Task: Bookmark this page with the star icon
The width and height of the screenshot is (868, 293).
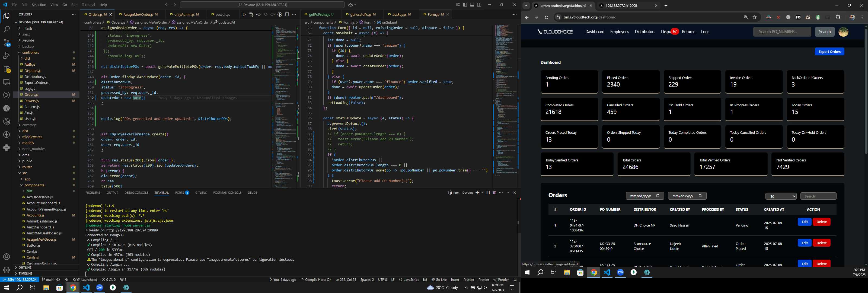Action: point(755,17)
